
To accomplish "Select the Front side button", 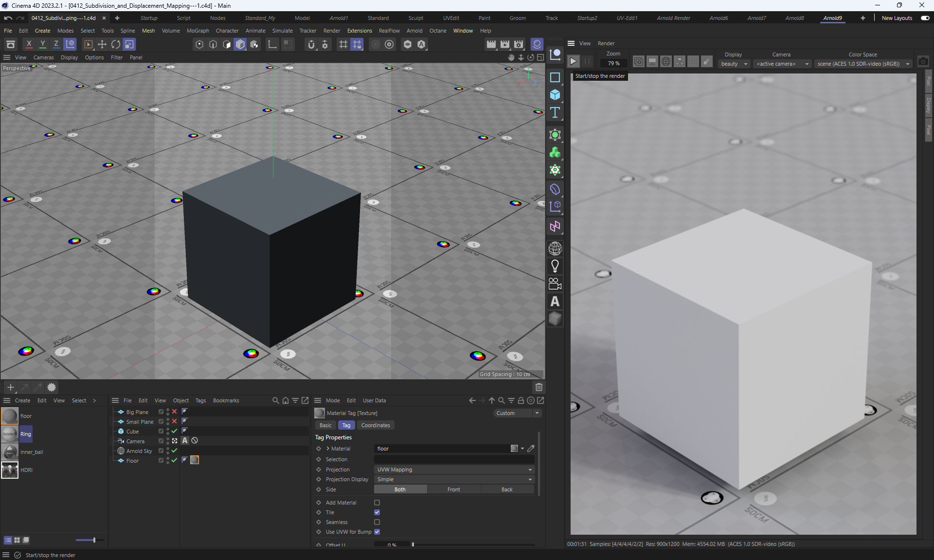I will click(x=453, y=489).
